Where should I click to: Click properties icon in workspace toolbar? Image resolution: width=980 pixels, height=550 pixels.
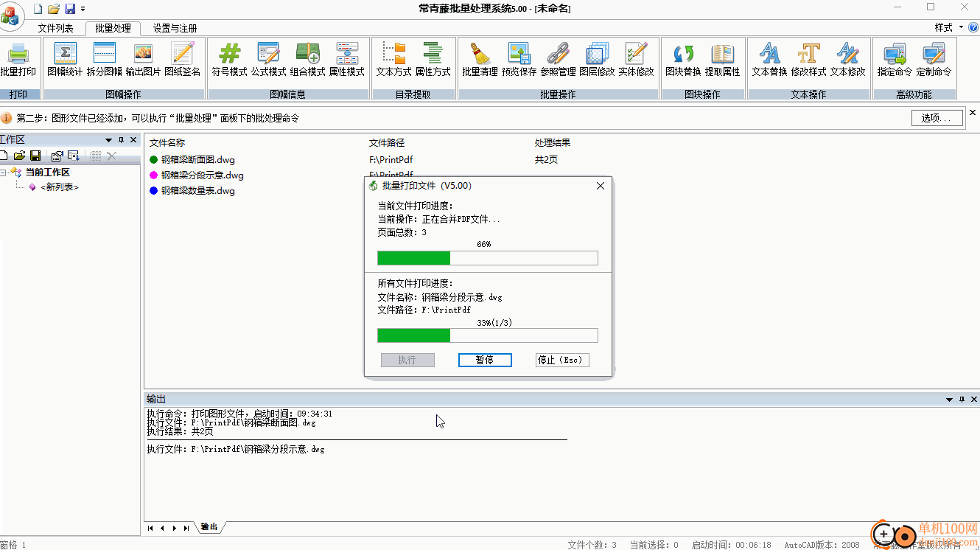57,156
